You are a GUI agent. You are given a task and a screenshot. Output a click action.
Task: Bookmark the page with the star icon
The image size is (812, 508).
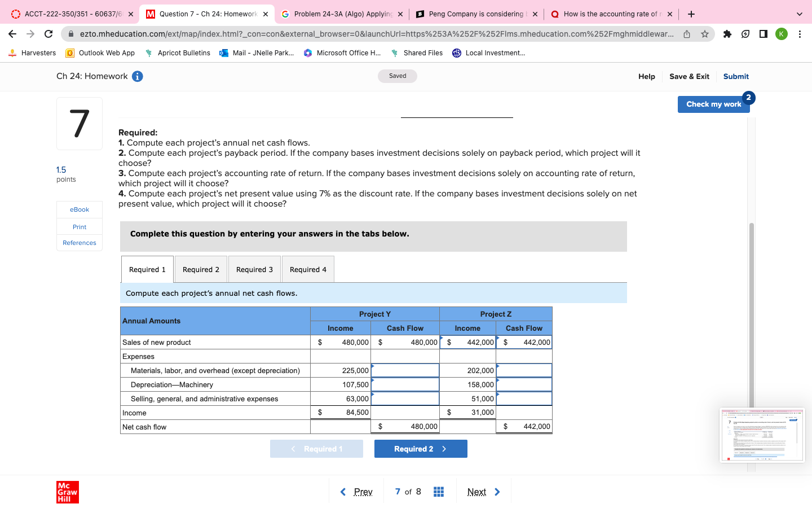click(x=704, y=34)
